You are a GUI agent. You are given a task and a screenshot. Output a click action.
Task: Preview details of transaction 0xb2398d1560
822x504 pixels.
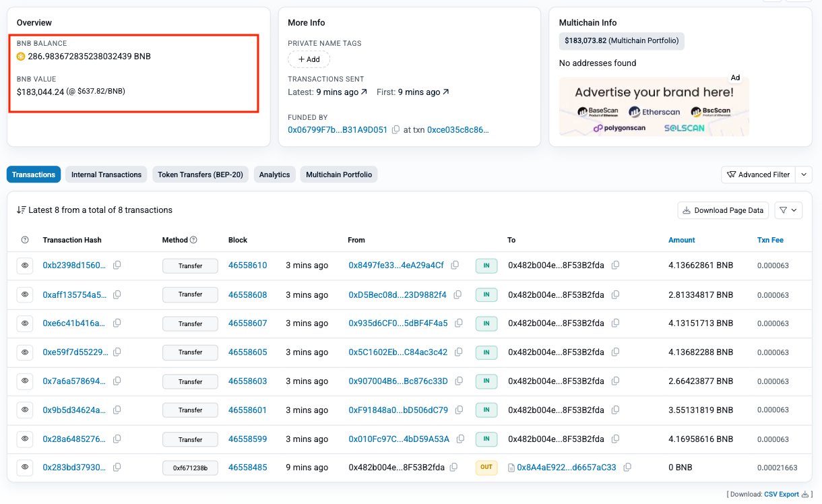click(25, 265)
